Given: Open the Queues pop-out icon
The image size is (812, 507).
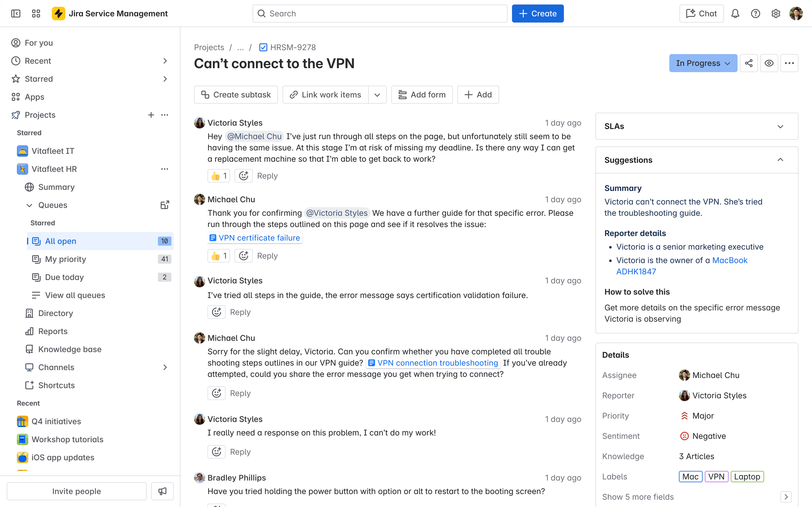Looking at the screenshot, I should pyautogui.click(x=164, y=205).
